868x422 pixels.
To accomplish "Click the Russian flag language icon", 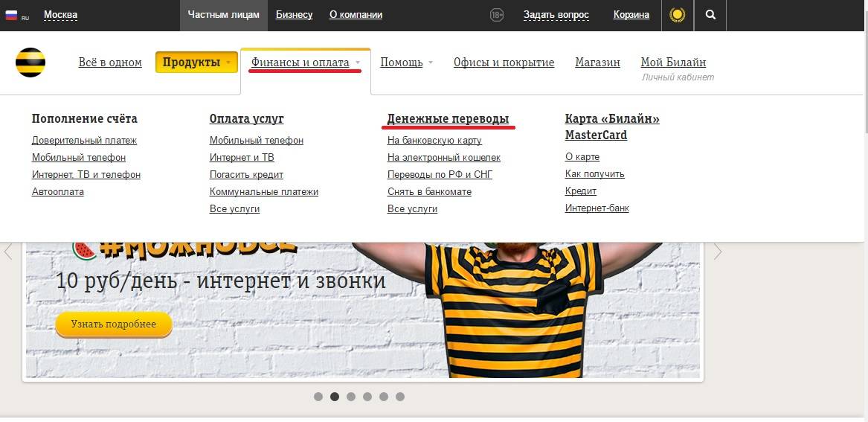I will click(12, 15).
